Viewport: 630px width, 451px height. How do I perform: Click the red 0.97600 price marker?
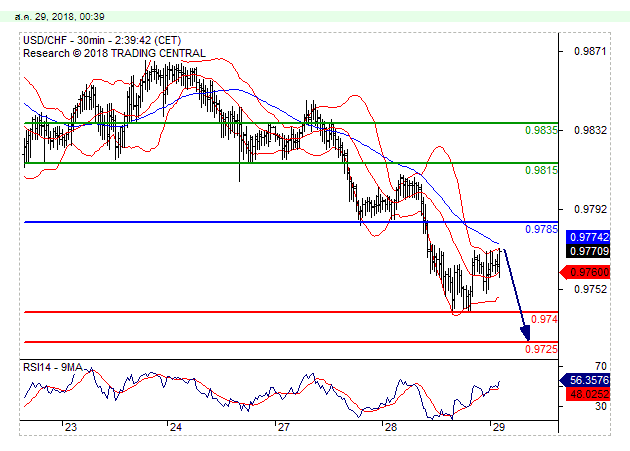pyautogui.click(x=585, y=272)
